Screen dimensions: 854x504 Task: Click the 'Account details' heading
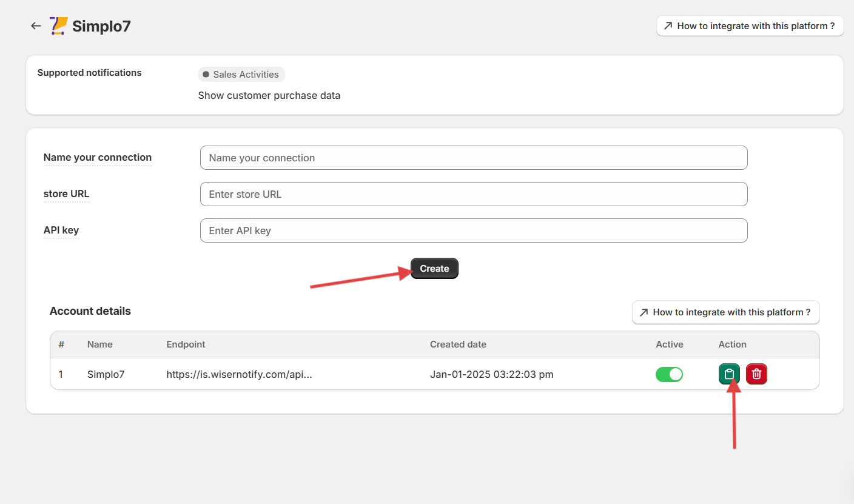click(x=90, y=311)
